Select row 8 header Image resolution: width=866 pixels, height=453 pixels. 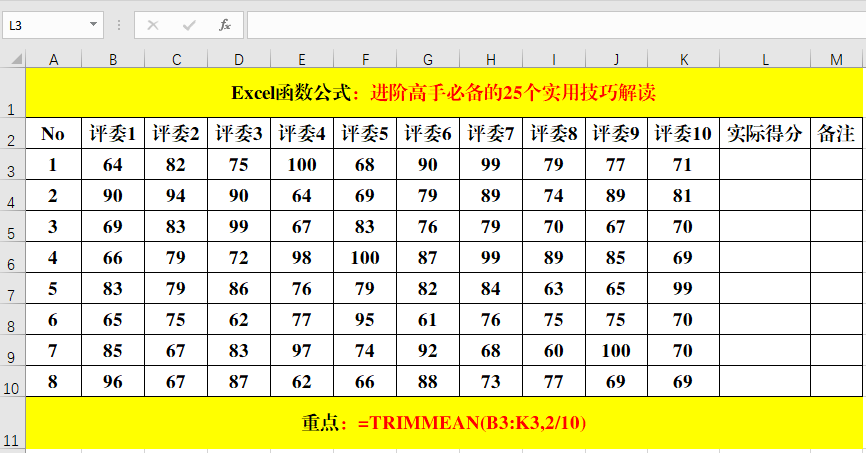[12, 319]
